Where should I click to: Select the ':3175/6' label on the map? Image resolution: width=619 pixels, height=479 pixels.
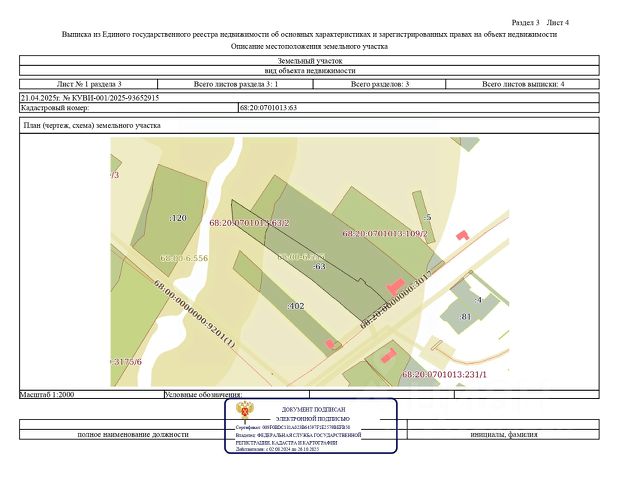tap(126, 362)
